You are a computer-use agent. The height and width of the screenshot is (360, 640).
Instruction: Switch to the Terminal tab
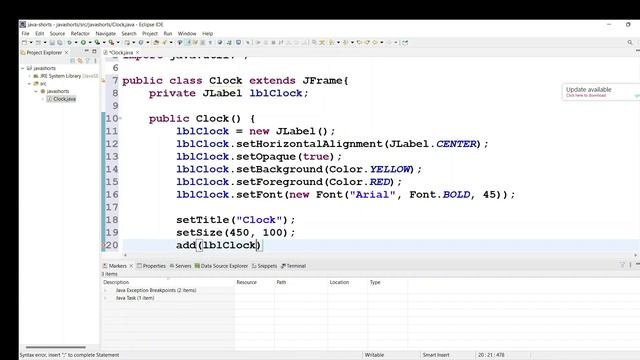point(293,266)
